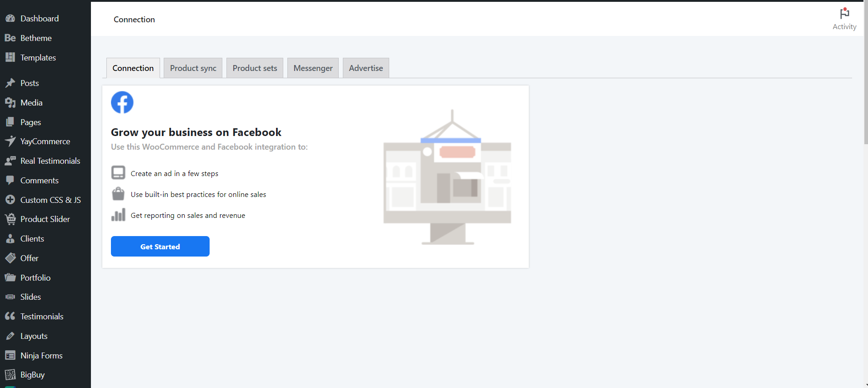The height and width of the screenshot is (388, 868).
Task: Click the Betheme 'Be' logo icon
Action: click(x=10, y=38)
